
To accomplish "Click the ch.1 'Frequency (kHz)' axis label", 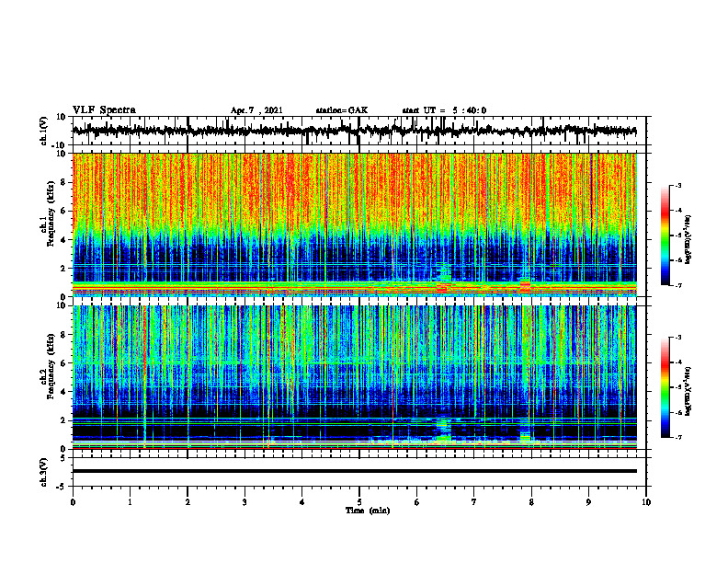I will (x=51, y=214).
